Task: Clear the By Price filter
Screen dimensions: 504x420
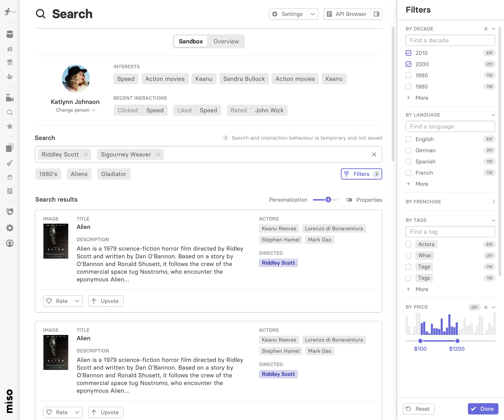Action: 486,307
